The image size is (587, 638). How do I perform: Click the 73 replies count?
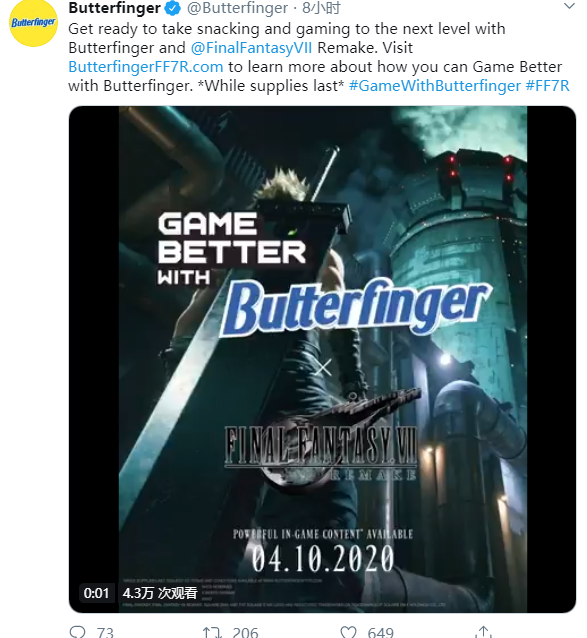(x=105, y=632)
